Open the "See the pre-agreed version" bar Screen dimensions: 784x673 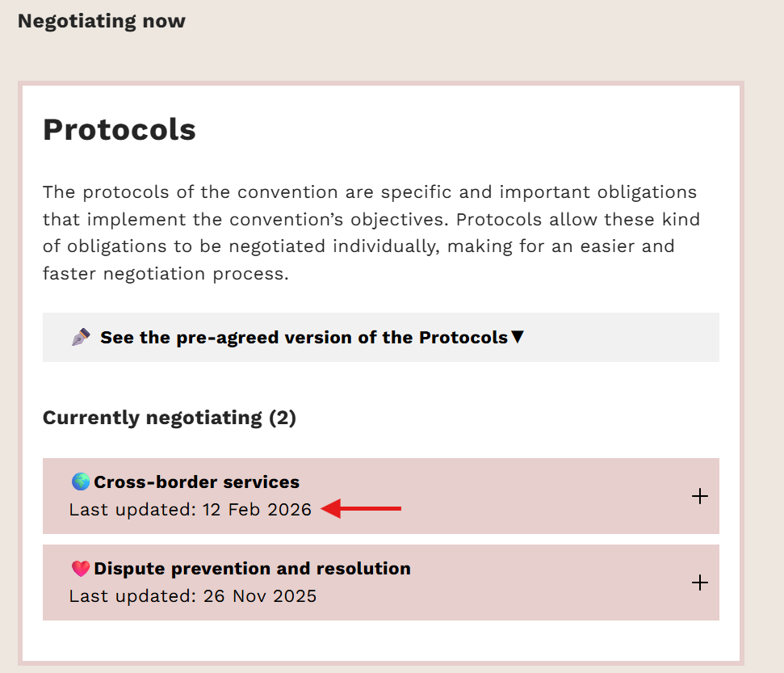coord(380,337)
